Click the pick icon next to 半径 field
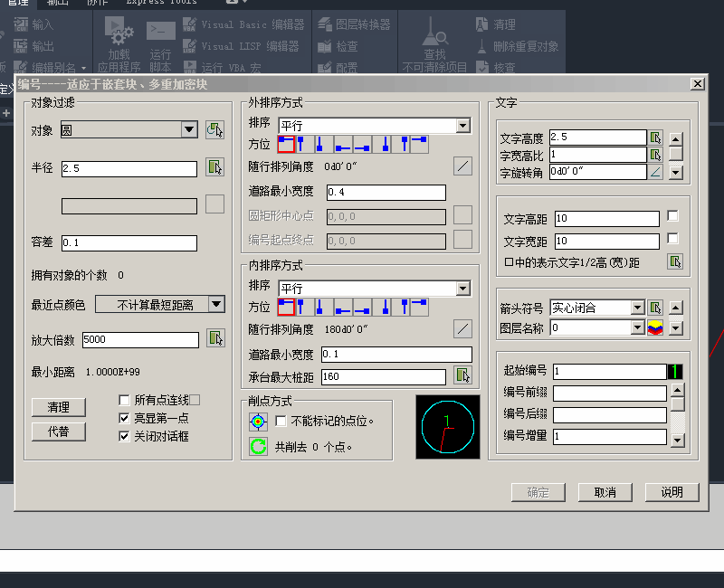The width and height of the screenshot is (724, 588). [214, 167]
